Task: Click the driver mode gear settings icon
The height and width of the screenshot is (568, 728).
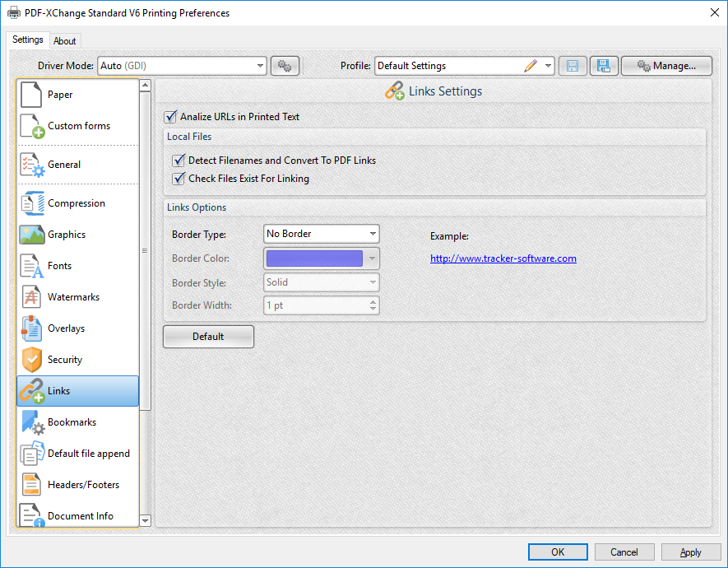Action: point(285,66)
